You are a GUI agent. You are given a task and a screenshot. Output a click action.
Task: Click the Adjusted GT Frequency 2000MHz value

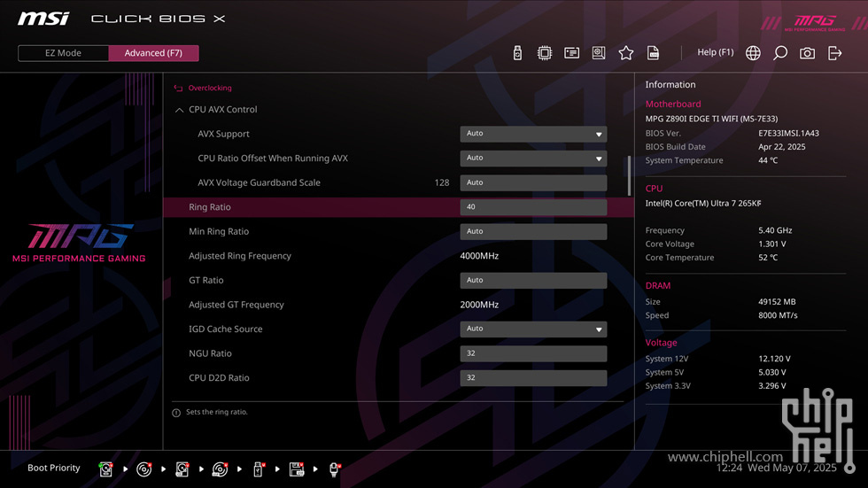(x=479, y=305)
